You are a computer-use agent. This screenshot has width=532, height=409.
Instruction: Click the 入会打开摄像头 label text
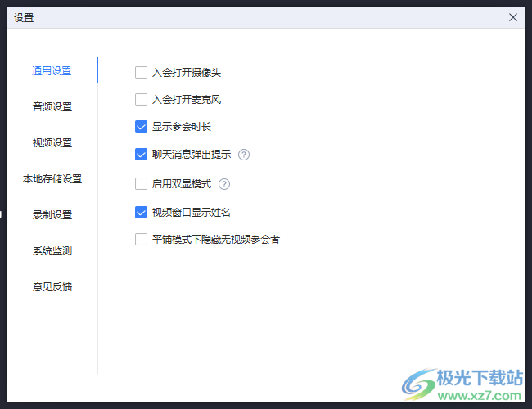[187, 72]
